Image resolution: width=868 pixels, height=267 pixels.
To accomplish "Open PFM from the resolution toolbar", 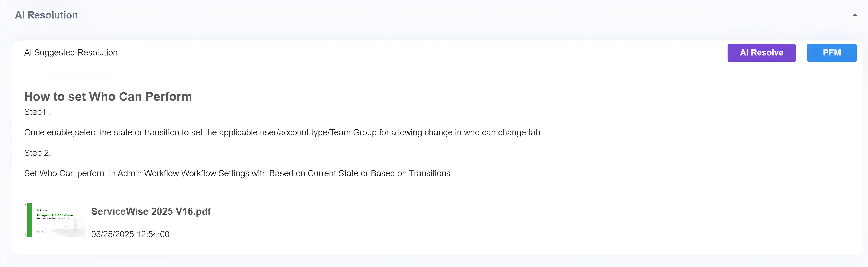I will 832,52.
